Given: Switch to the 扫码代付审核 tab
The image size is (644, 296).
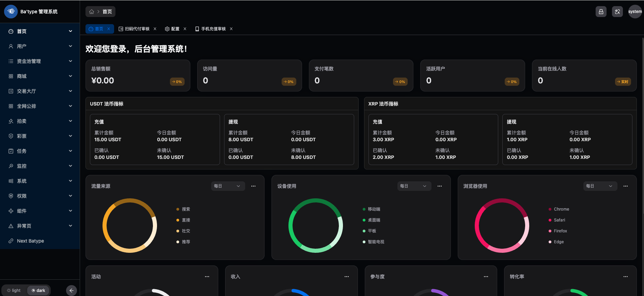Looking at the screenshot, I should pos(137,29).
